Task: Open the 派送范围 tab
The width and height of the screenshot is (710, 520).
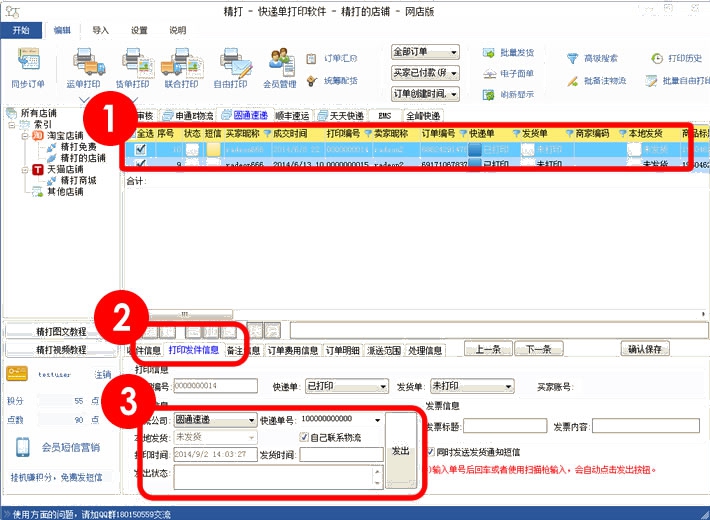Action: tap(384, 350)
